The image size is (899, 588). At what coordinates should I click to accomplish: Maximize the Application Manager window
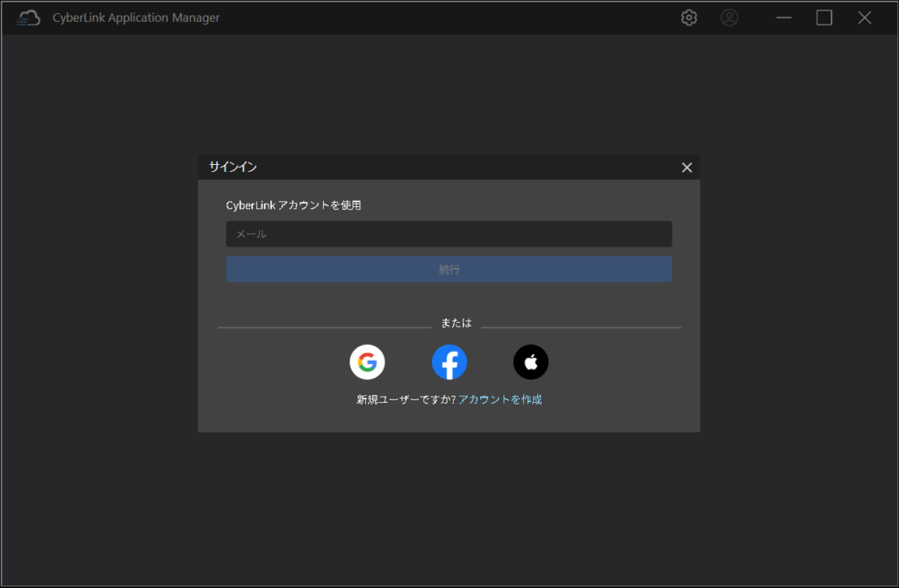point(824,18)
